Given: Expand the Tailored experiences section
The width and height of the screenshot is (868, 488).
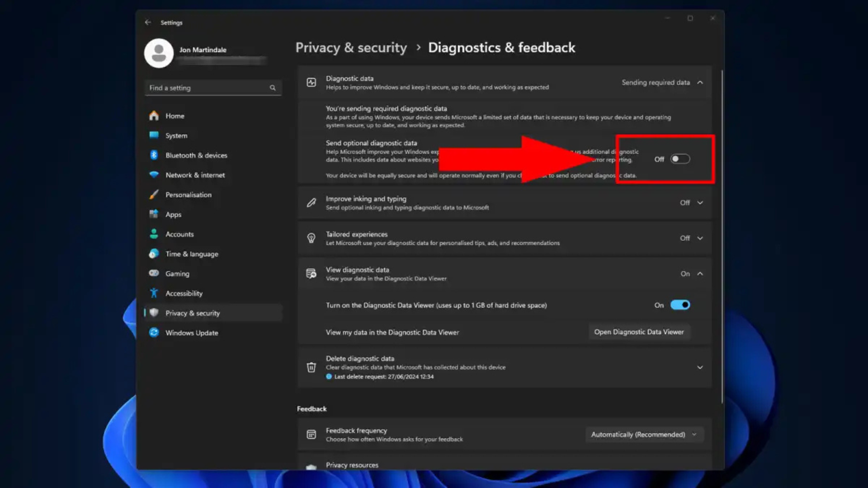Looking at the screenshot, I should coord(700,238).
